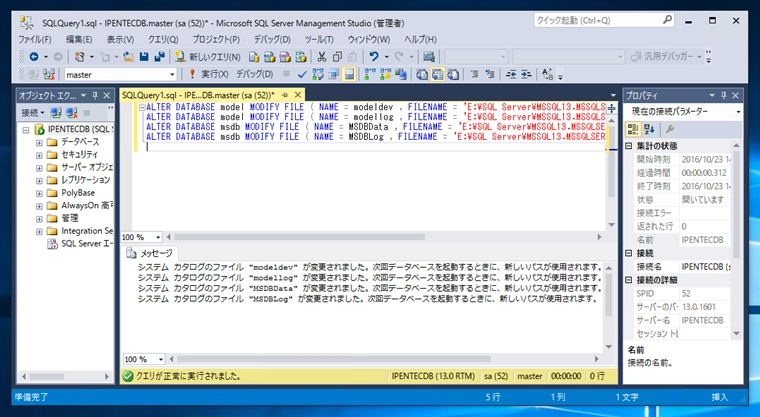
Task: Click the messages pane horizontal scrollbar thumb
Action: click(333, 359)
